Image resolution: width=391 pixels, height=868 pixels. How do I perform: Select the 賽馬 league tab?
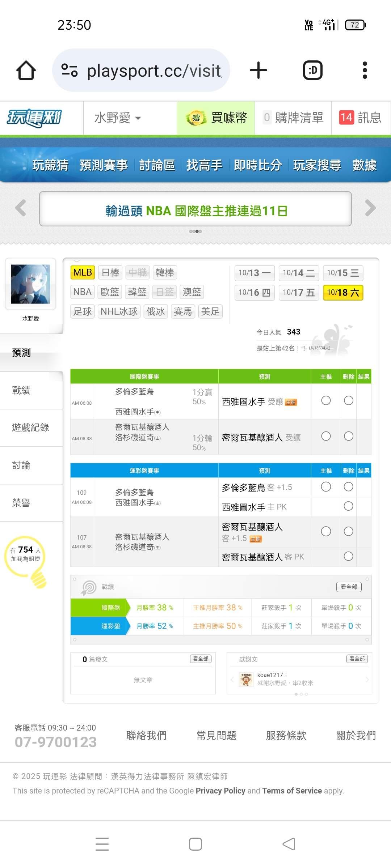coord(183,311)
